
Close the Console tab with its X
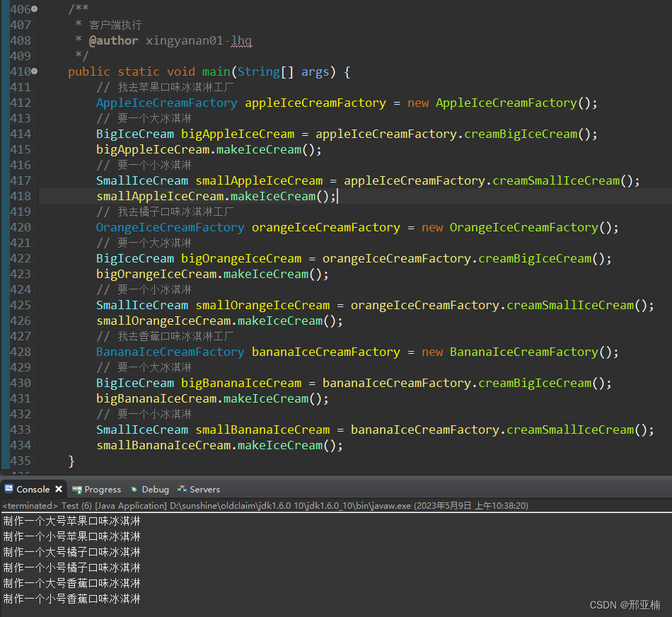[x=59, y=489]
